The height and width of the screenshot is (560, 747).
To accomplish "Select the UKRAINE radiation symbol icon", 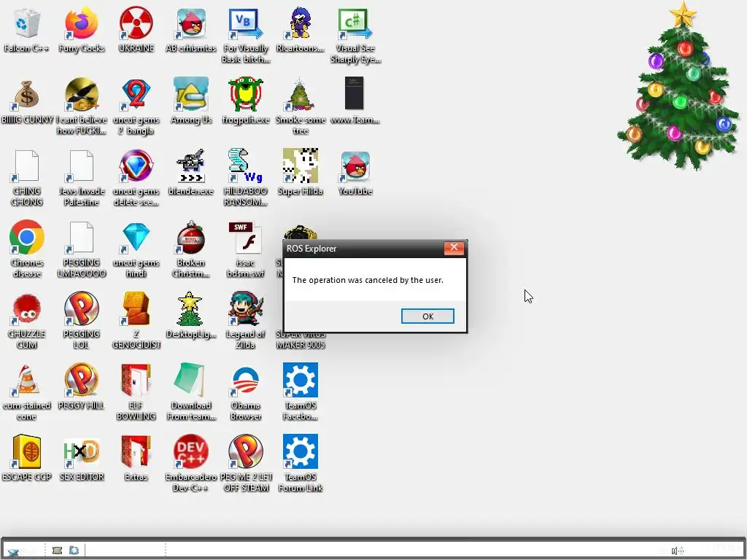I will point(136,24).
